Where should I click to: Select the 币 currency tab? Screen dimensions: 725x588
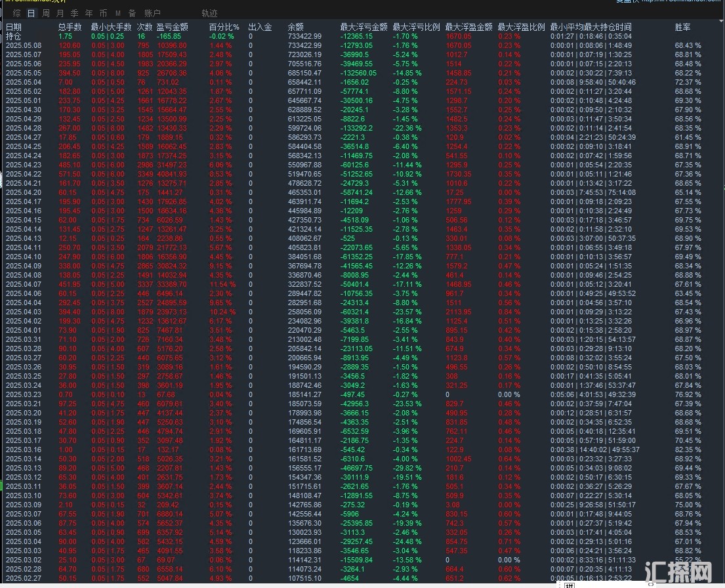pyautogui.click(x=103, y=13)
